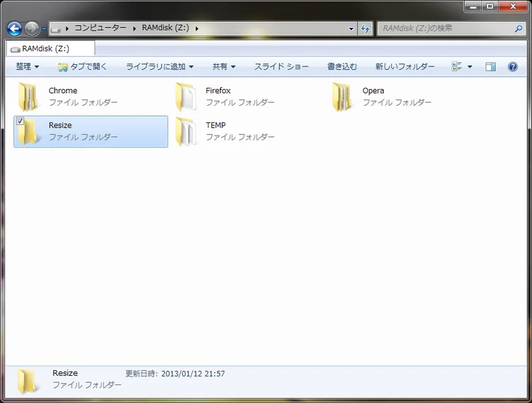
Task: Click the Back navigation arrow
Action: tap(13, 27)
